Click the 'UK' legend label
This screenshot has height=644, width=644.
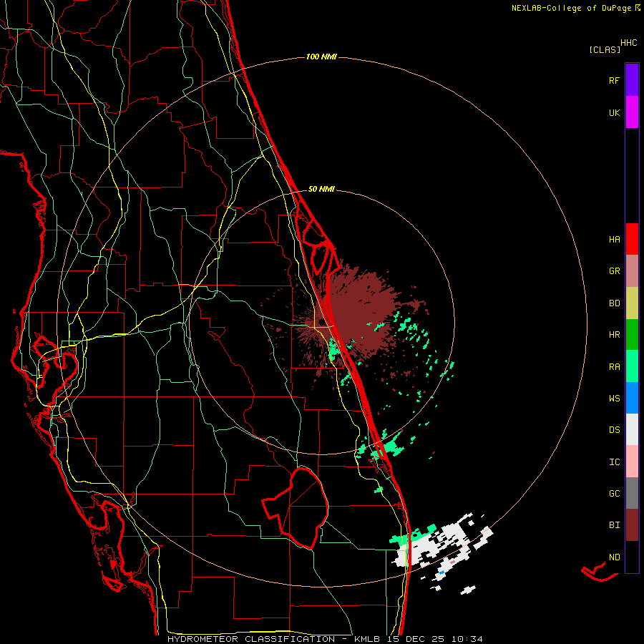(x=614, y=112)
